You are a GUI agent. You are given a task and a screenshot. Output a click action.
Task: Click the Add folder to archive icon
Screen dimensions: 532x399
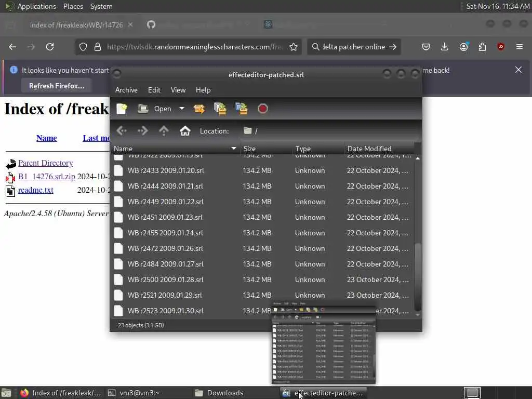242,109
